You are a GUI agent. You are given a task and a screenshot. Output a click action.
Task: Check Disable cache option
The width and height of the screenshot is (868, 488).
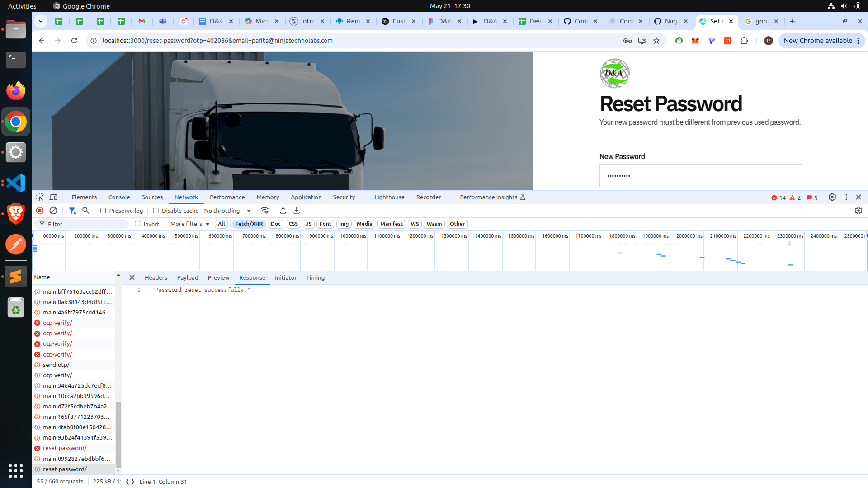tap(156, 211)
